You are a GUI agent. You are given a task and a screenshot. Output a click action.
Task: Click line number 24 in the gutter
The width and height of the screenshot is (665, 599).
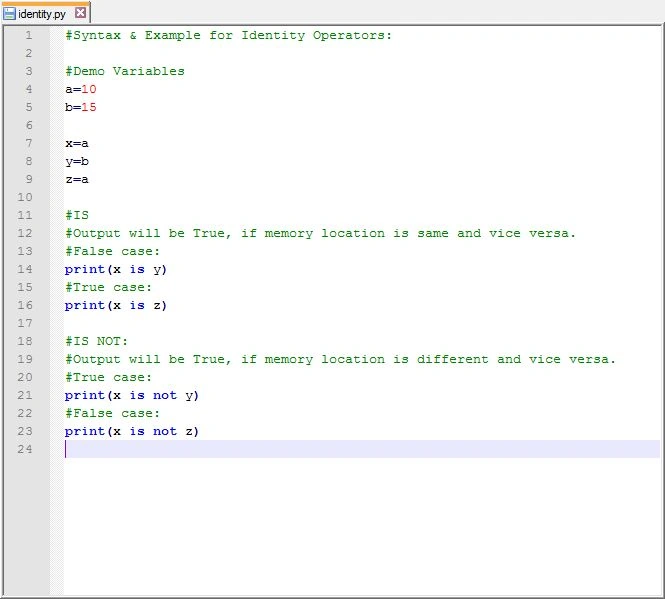pos(25,449)
